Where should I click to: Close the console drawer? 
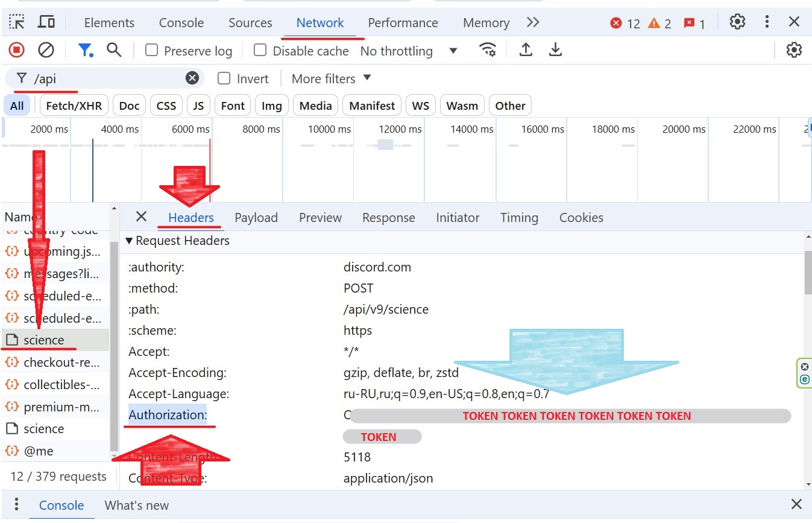[796, 504]
